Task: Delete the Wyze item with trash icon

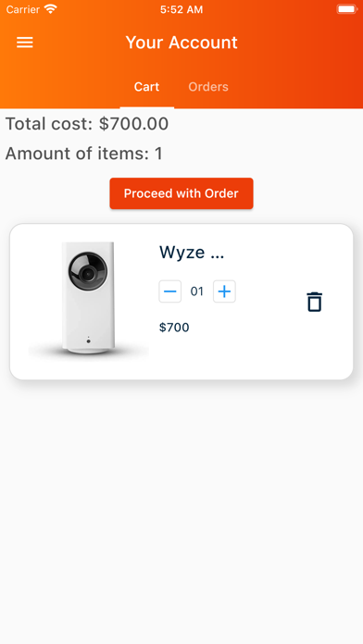Action: tap(315, 302)
